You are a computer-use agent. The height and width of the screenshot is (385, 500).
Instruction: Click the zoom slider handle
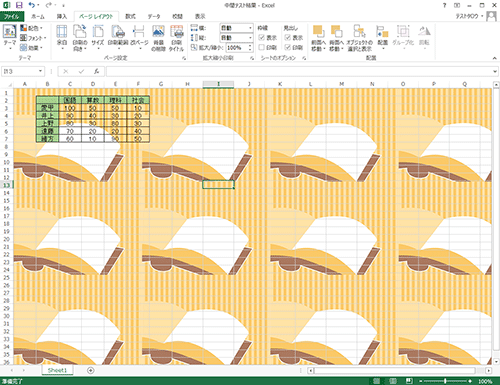[445, 381]
